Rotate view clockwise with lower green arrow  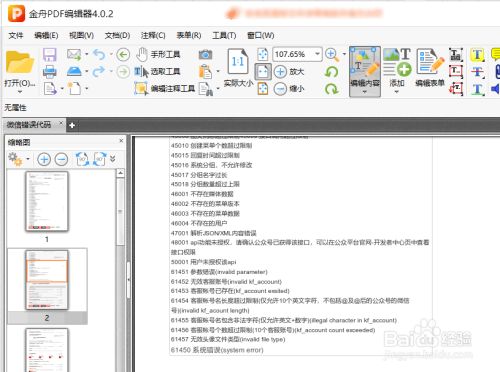pyautogui.click(x=332, y=89)
